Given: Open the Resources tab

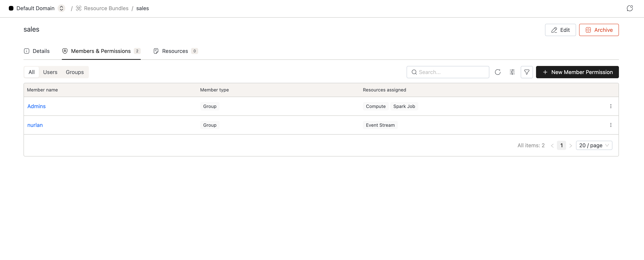Looking at the screenshot, I should pos(175,51).
